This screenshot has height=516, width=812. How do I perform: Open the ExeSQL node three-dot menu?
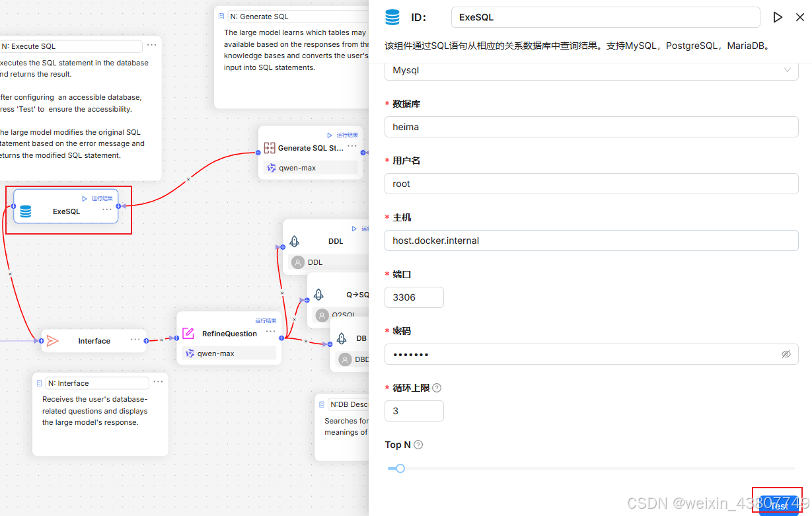107,209
